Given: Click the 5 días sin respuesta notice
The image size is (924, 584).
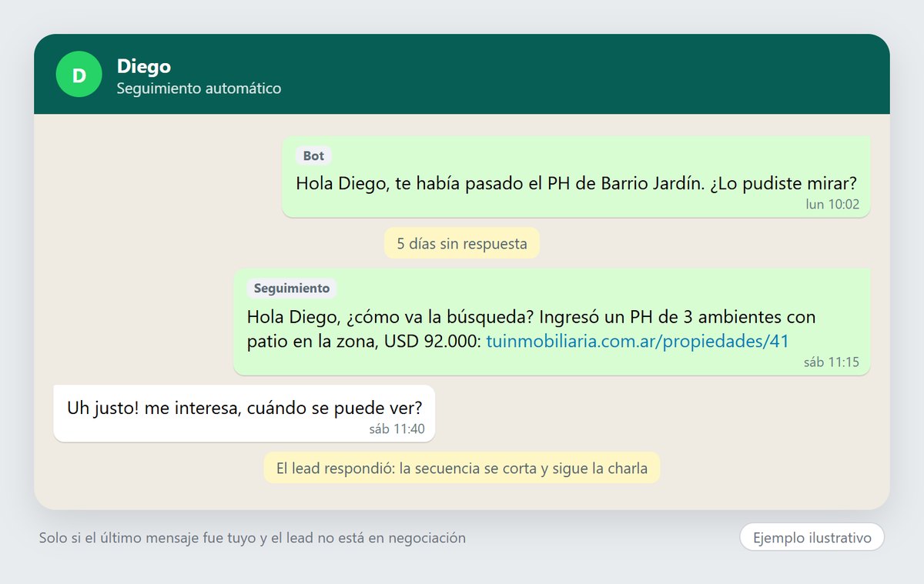Looking at the screenshot, I should click(x=462, y=244).
